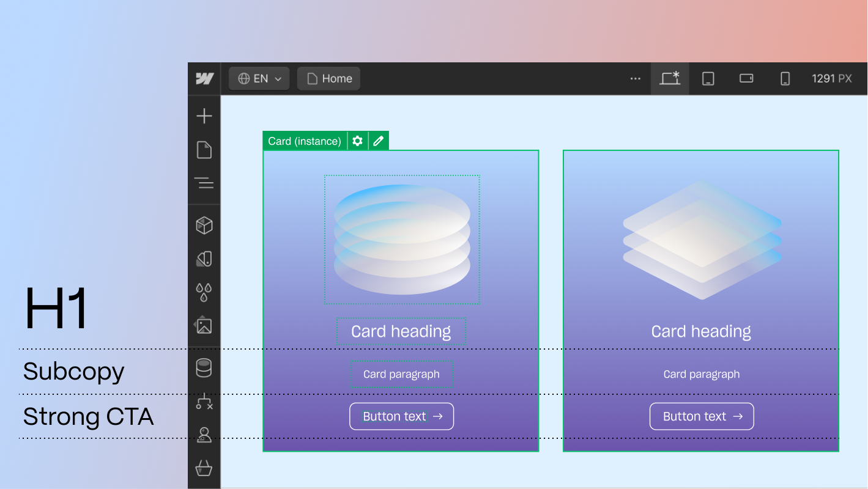Click the left card's Button text button
The height and width of the screenshot is (489, 868).
pos(401,416)
